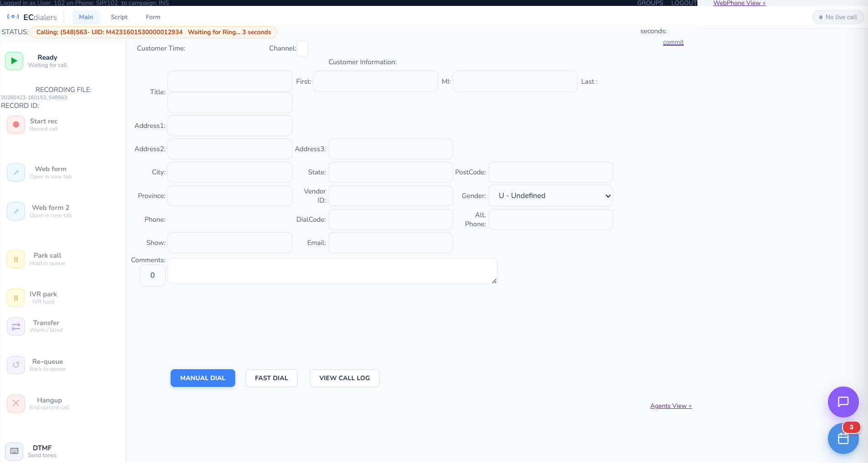Click the Transfer Warm / blind label

[46, 326]
